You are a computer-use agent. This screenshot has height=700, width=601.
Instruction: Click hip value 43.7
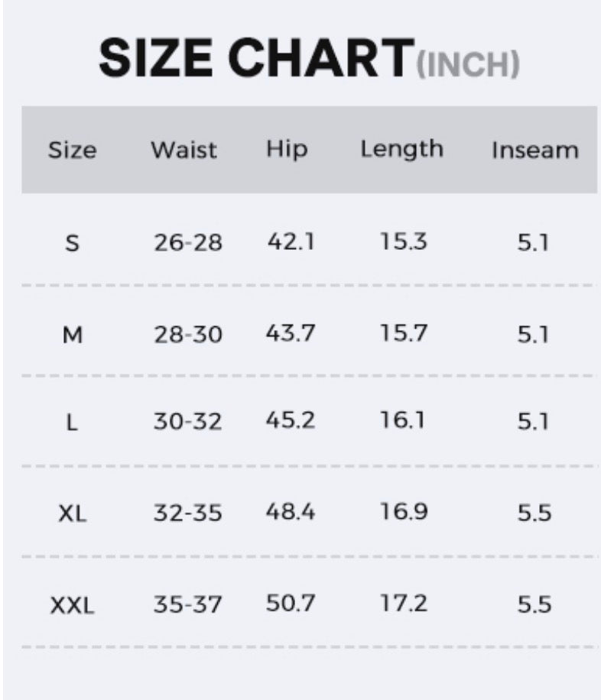pyautogui.click(x=291, y=333)
